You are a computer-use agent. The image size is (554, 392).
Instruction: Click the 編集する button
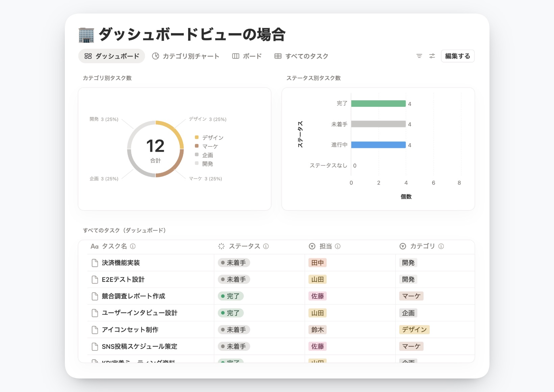point(458,56)
